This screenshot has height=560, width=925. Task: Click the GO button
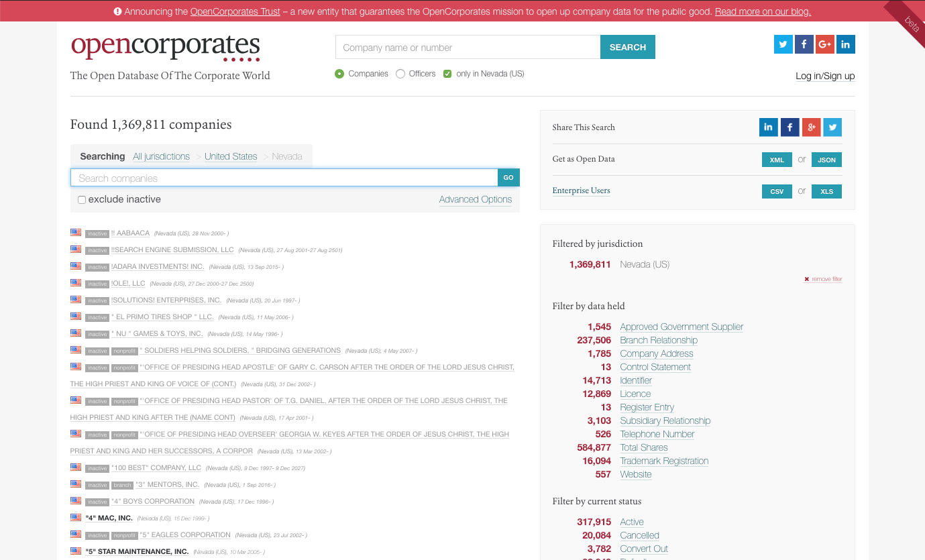click(x=508, y=178)
